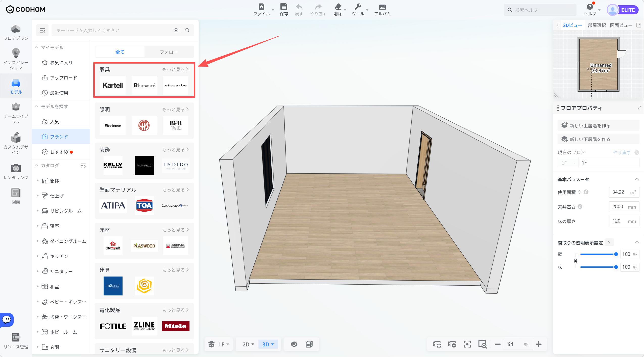
Task: Open the アルバム (Album) icon
Action: [382, 10]
